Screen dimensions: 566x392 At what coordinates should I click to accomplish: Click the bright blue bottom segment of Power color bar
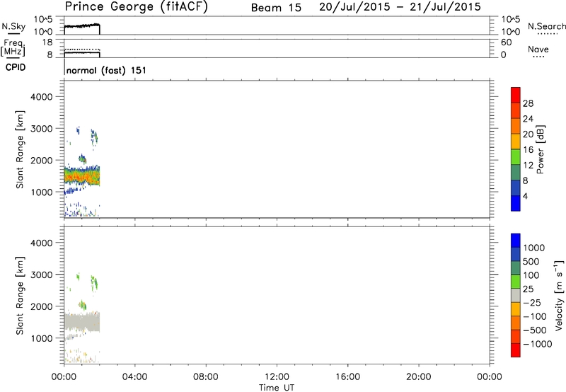[x=516, y=203]
